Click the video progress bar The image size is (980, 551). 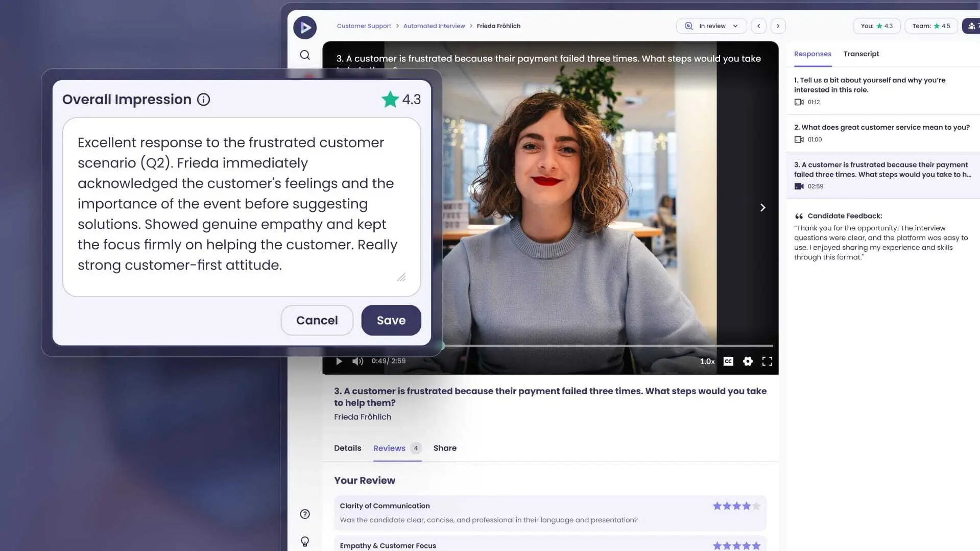(x=608, y=346)
